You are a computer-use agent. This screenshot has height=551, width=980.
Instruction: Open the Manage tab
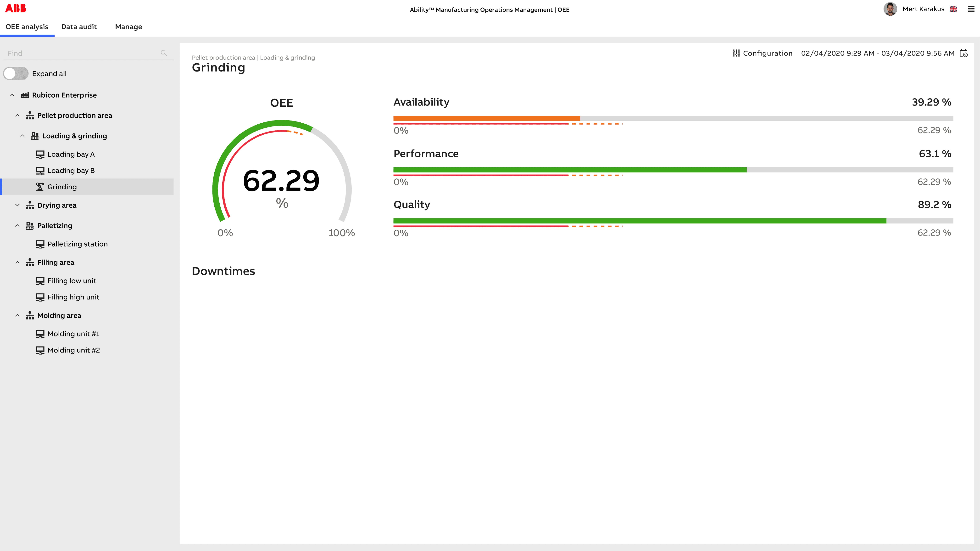(x=128, y=27)
